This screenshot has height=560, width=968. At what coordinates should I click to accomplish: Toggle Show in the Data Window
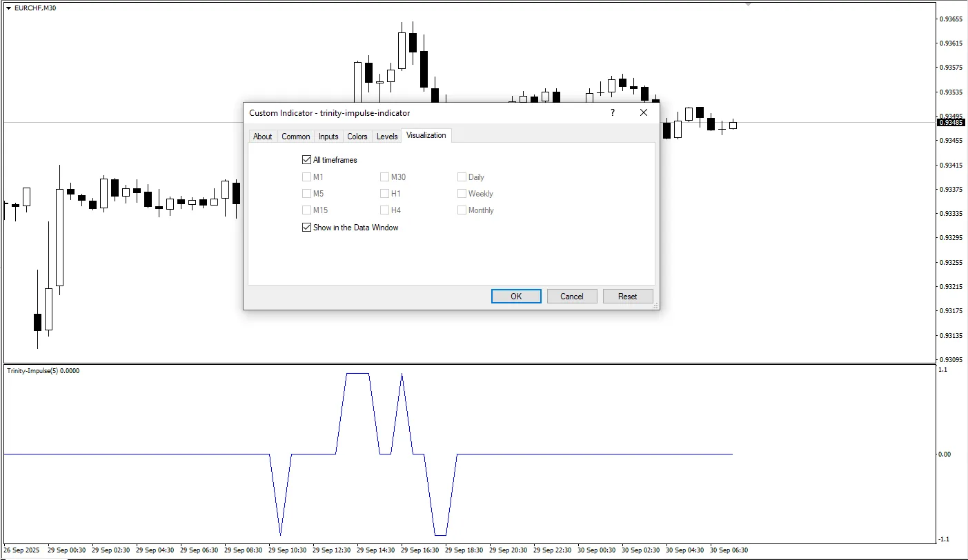pyautogui.click(x=307, y=228)
